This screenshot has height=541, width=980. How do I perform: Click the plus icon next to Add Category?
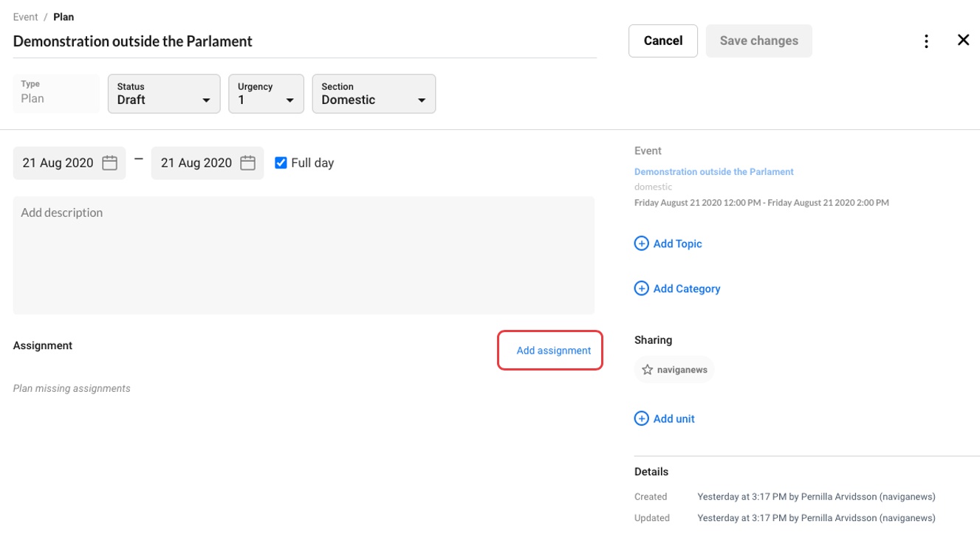(642, 288)
